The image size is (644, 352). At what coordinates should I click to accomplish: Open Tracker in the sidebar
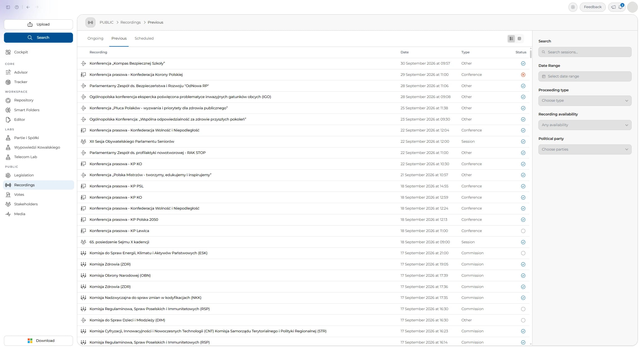click(38, 82)
